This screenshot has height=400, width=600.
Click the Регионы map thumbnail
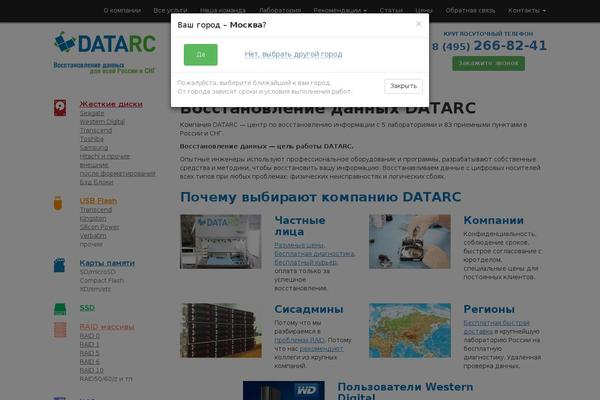(410, 331)
